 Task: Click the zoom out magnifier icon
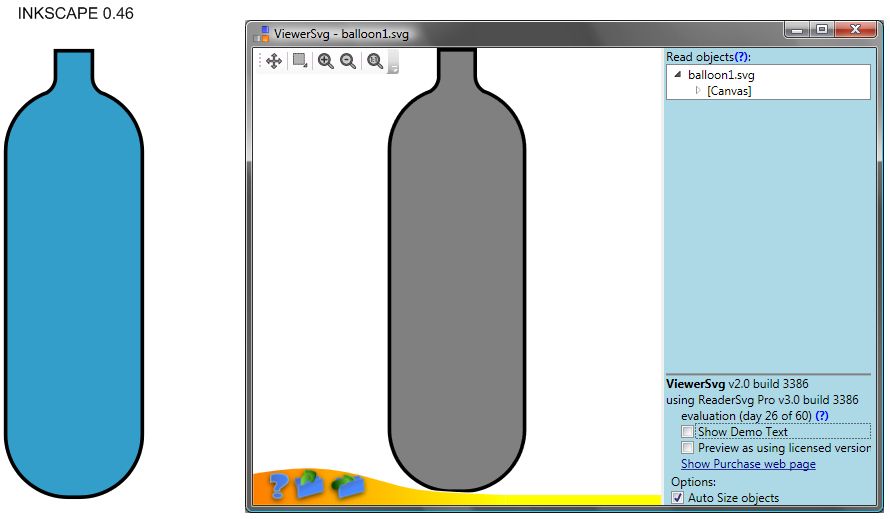click(x=348, y=61)
